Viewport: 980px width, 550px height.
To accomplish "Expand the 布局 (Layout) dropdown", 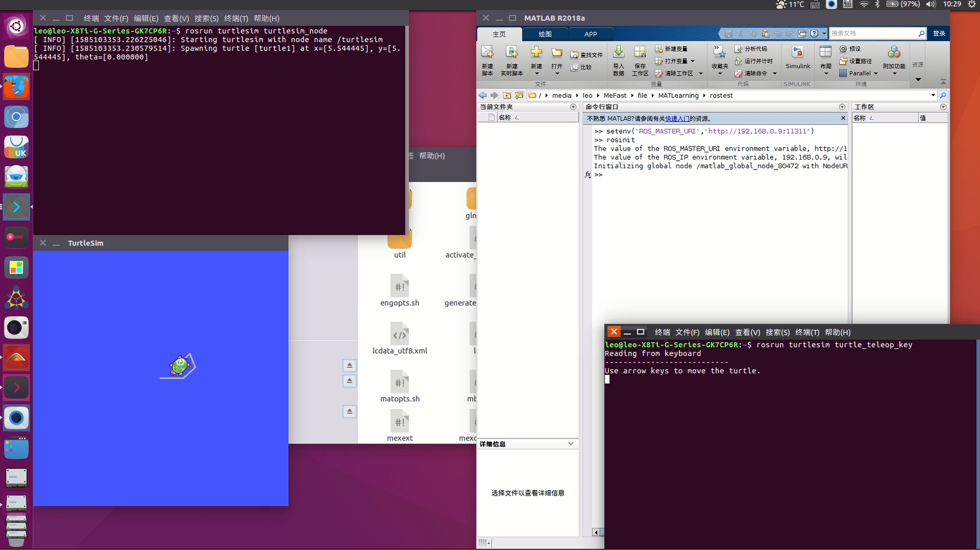I will pos(825,73).
